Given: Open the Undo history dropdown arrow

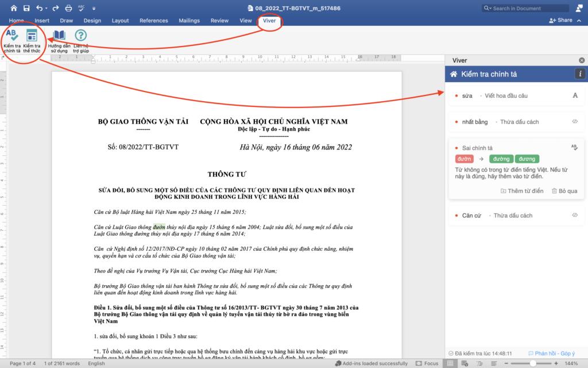Looking at the screenshot, I should click(47, 9).
